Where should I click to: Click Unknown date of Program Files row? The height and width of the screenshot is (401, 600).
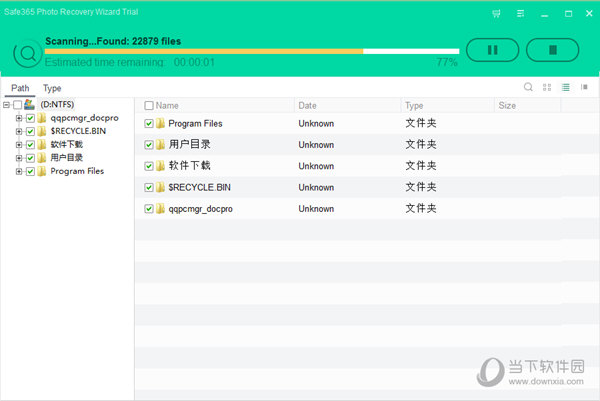coord(316,124)
